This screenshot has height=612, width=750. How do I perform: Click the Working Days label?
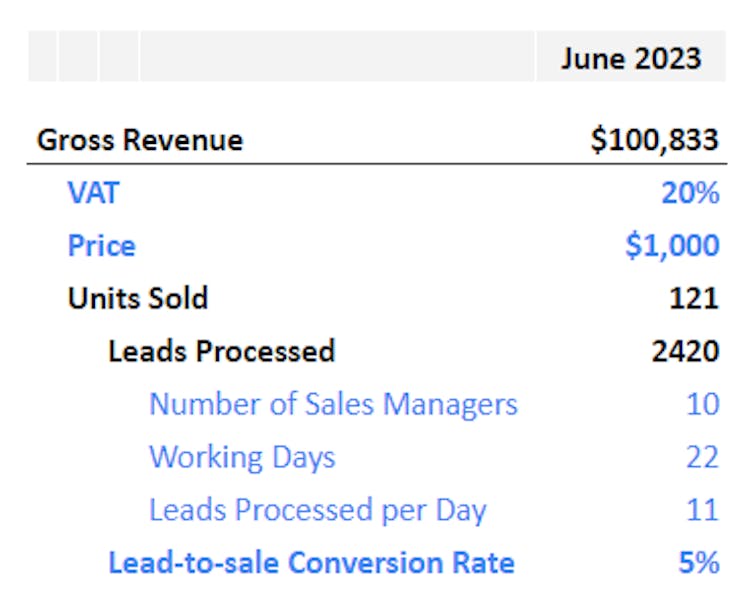242,457
